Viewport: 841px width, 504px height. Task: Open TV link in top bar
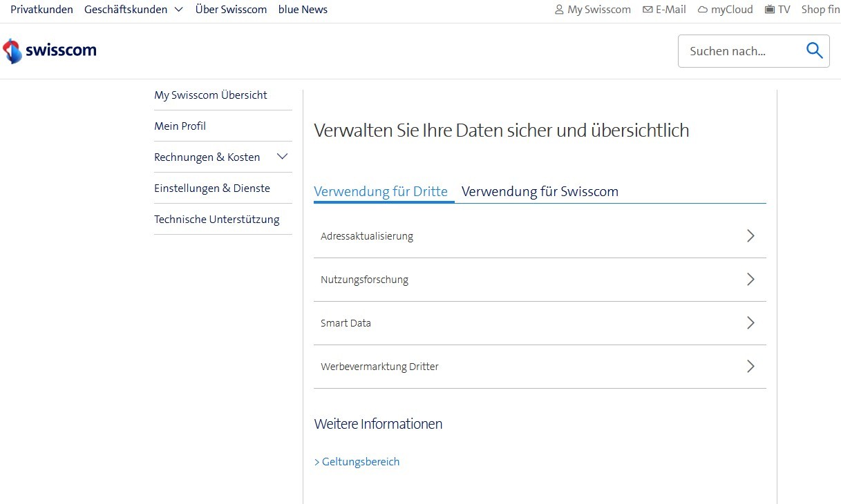click(x=777, y=10)
